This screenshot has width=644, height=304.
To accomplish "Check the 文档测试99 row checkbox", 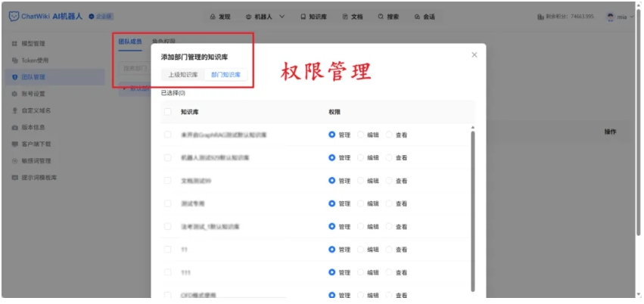I will coord(167,181).
